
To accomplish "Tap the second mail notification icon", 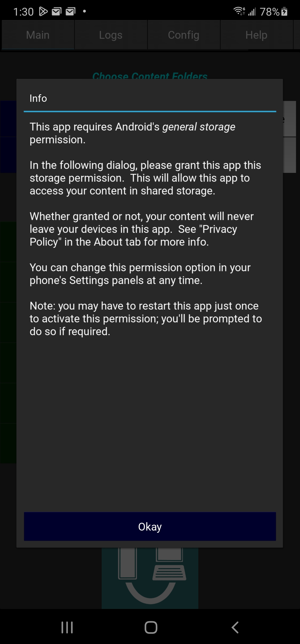I will tap(71, 11).
